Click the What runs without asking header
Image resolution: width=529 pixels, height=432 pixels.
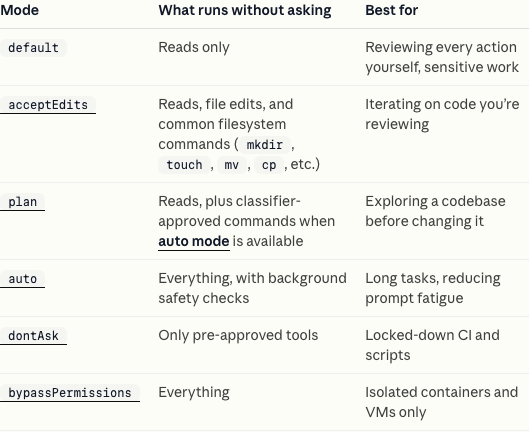coord(245,10)
